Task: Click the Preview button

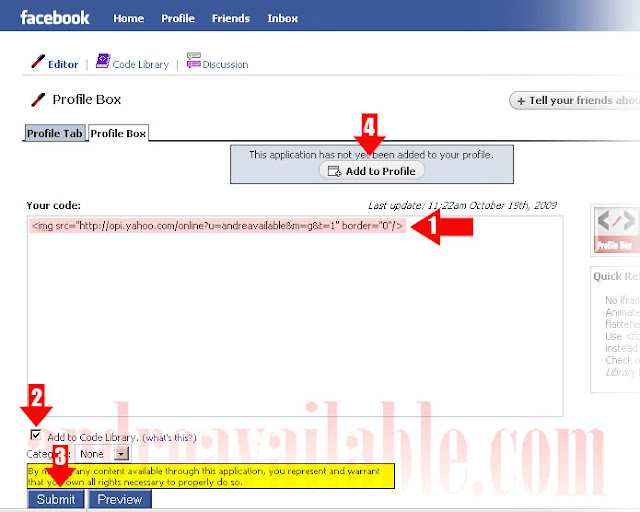Action: point(120,499)
